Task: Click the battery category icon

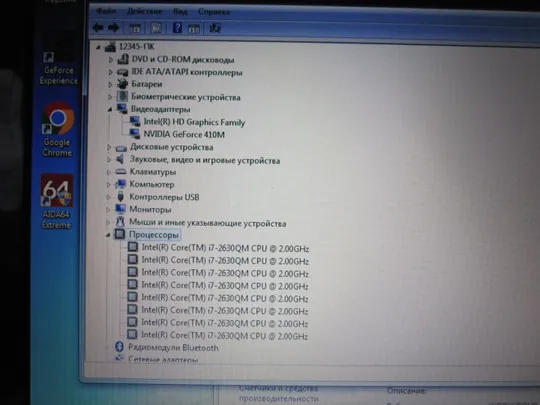Action: click(x=122, y=84)
